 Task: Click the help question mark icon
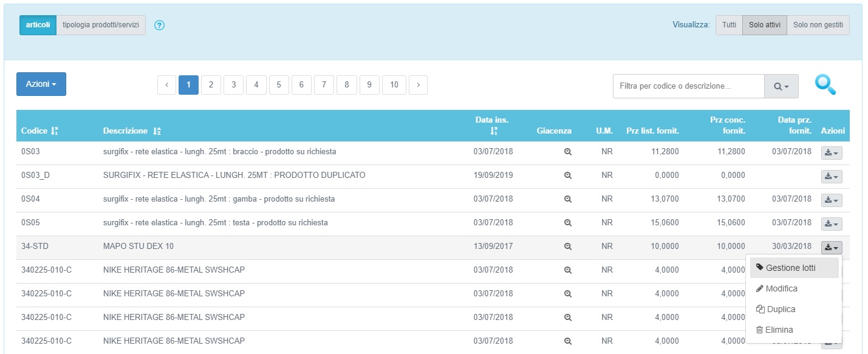[160, 26]
